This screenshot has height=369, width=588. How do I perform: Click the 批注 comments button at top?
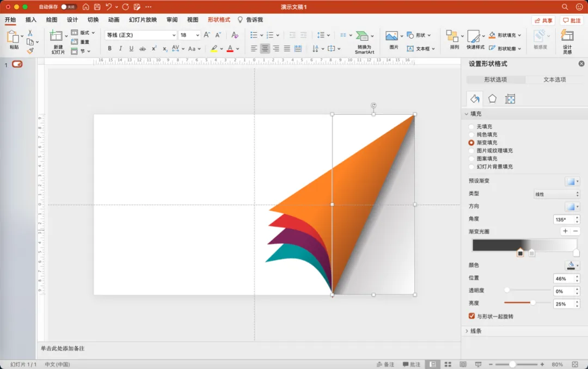coord(572,20)
